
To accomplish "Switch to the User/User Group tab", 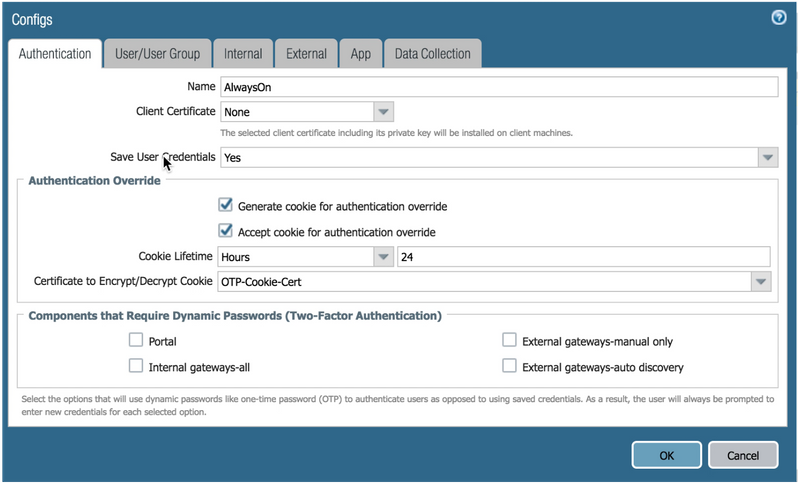I will click(x=157, y=54).
